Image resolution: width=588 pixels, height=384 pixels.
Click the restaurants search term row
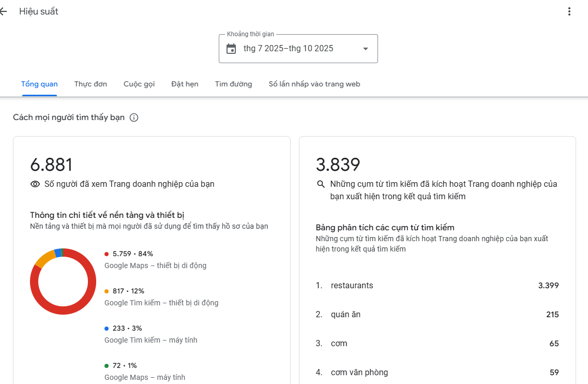pyautogui.click(x=437, y=286)
